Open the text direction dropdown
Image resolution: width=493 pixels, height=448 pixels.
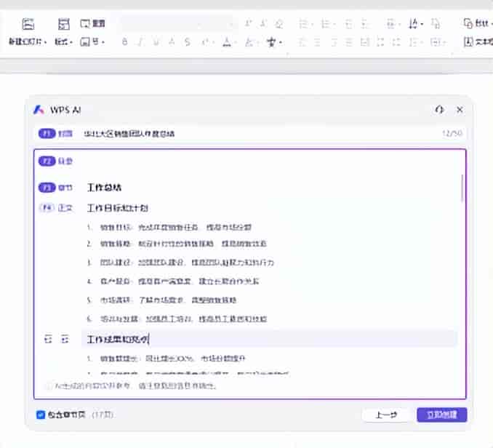coord(415,23)
